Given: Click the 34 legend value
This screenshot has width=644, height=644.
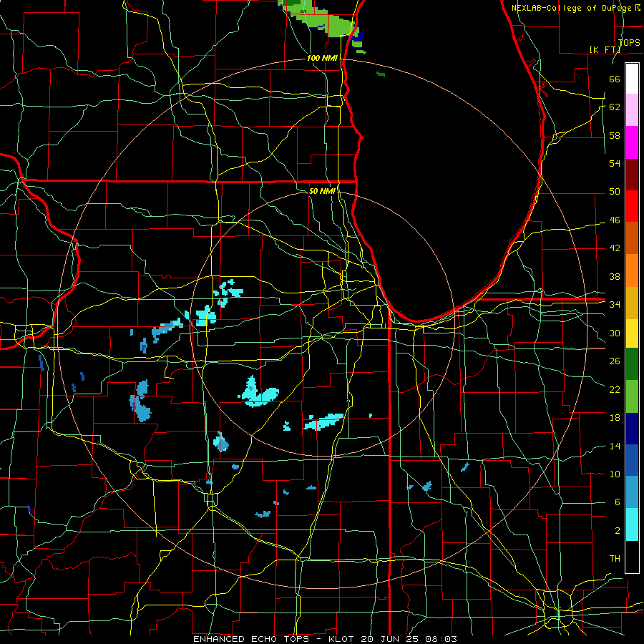Looking at the screenshot, I should coord(615,304).
